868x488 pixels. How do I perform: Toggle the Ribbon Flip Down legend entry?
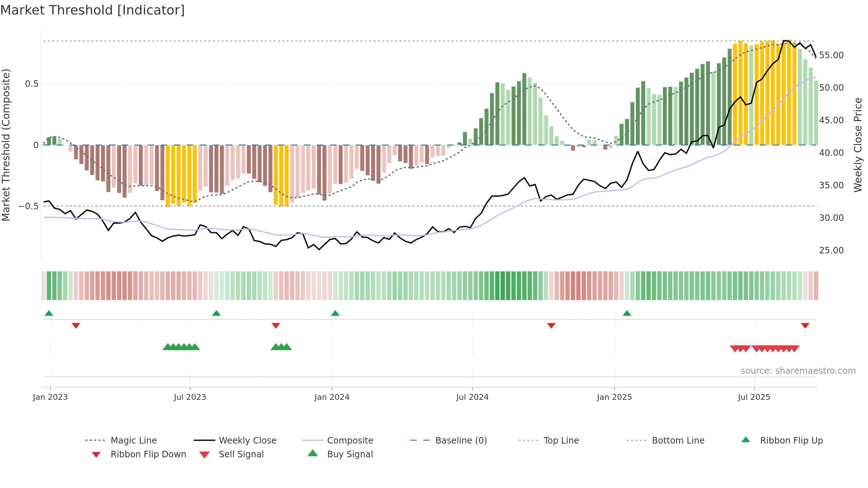[139, 454]
